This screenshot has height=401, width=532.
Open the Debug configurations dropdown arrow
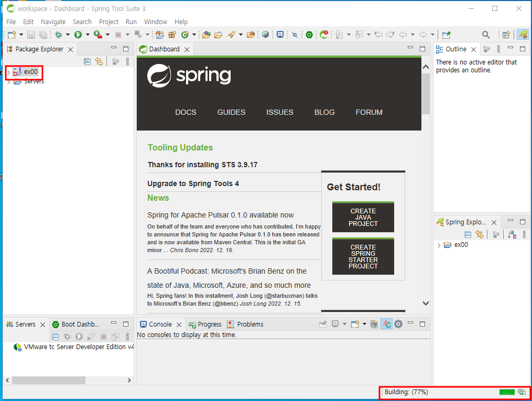pos(68,35)
